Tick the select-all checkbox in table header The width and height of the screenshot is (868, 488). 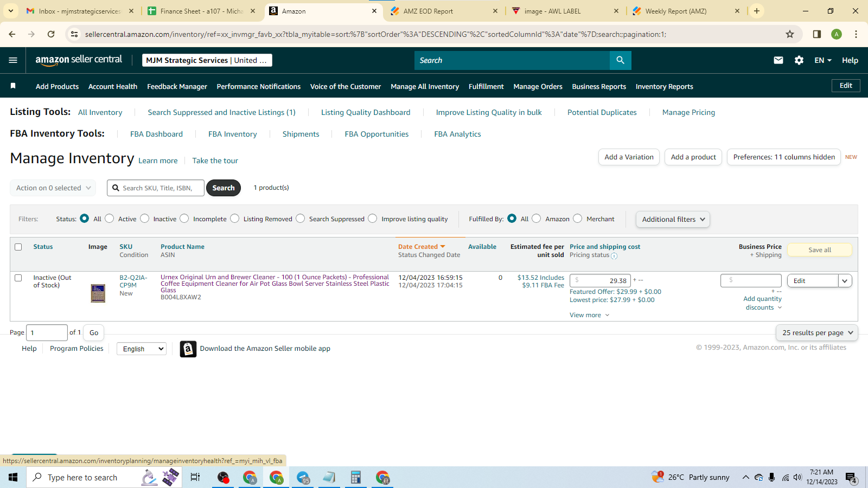18,247
